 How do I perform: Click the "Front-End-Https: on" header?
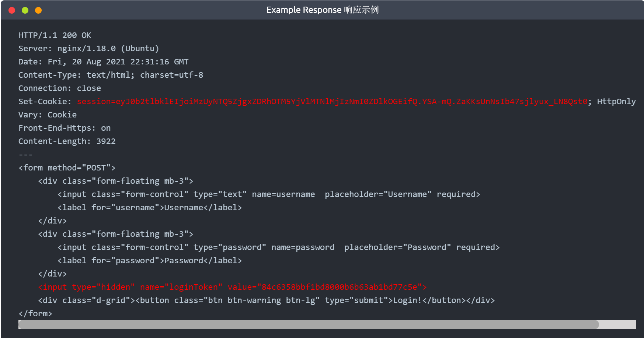(65, 128)
